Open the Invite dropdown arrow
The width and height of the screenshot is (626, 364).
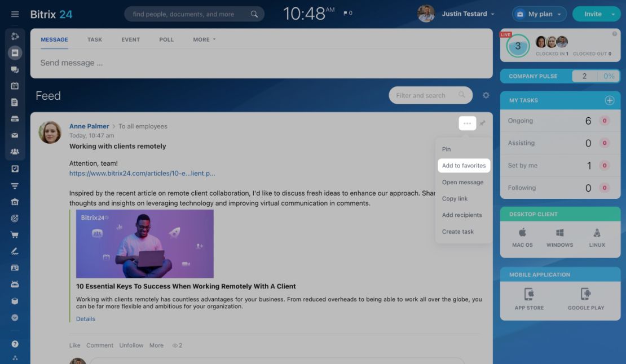(613, 14)
